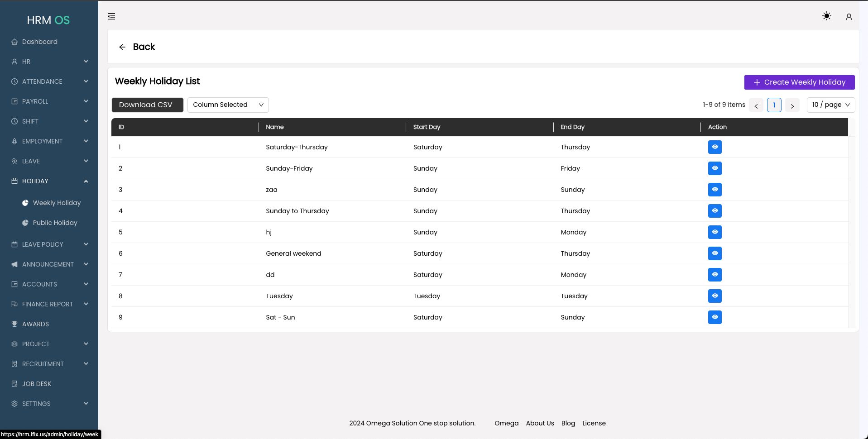The width and height of the screenshot is (868, 439).
Task: Click the eye icon for the hj row
Action: 715,232
